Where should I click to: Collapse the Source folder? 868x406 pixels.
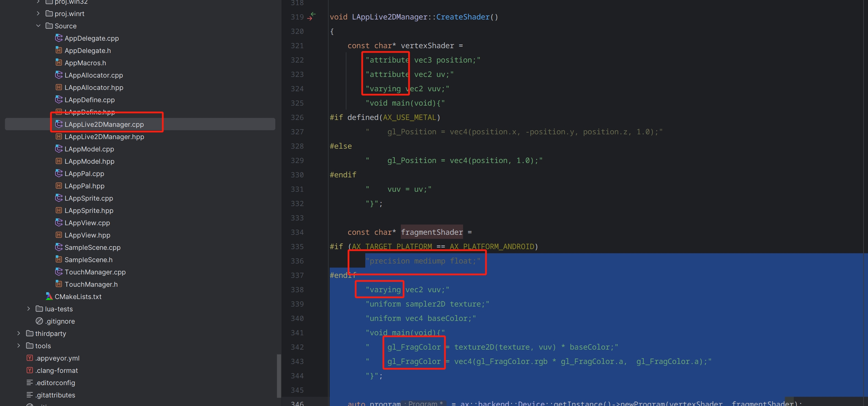38,26
